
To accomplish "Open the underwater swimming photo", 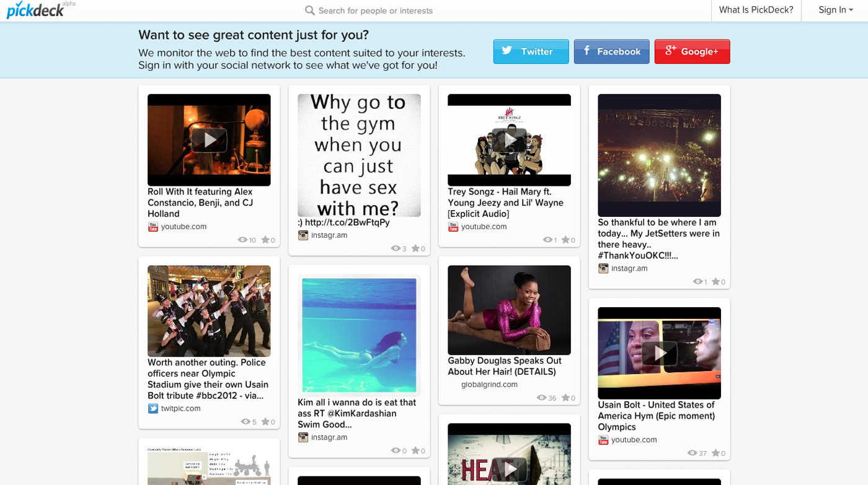I will [x=359, y=336].
